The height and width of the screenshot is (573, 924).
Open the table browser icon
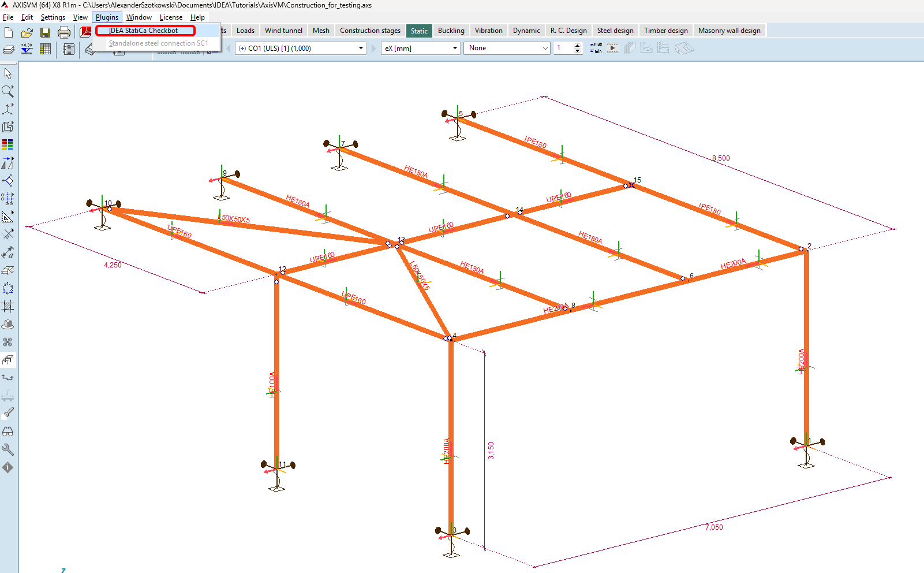[45, 49]
